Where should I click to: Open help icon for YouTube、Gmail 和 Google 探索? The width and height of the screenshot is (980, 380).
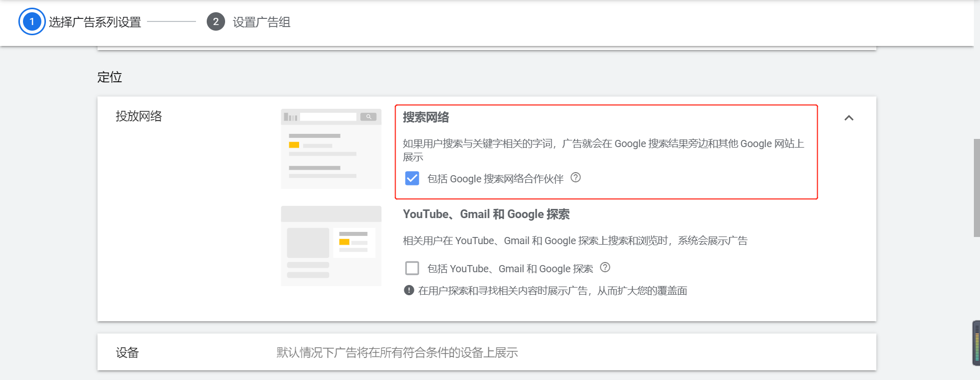click(x=605, y=268)
